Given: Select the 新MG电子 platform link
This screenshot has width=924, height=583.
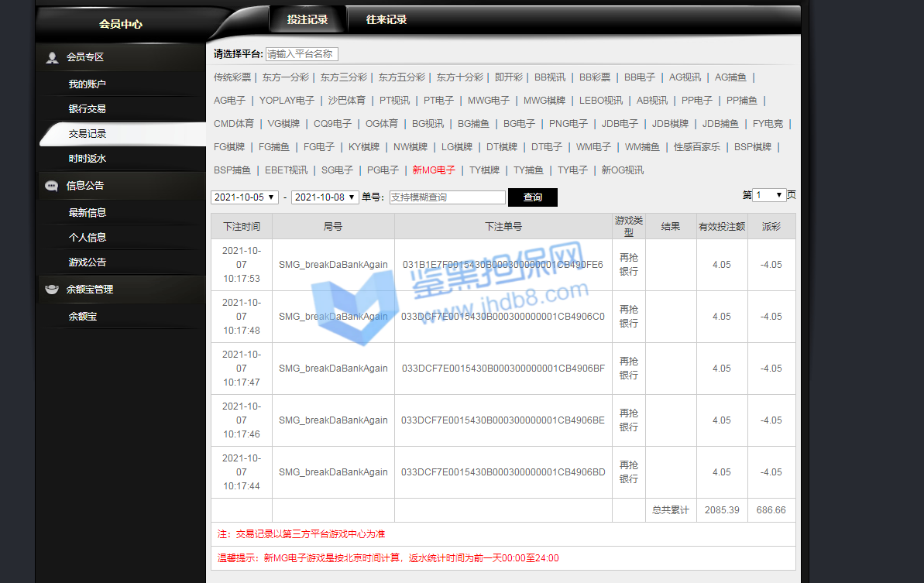Looking at the screenshot, I should click(x=434, y=170).
